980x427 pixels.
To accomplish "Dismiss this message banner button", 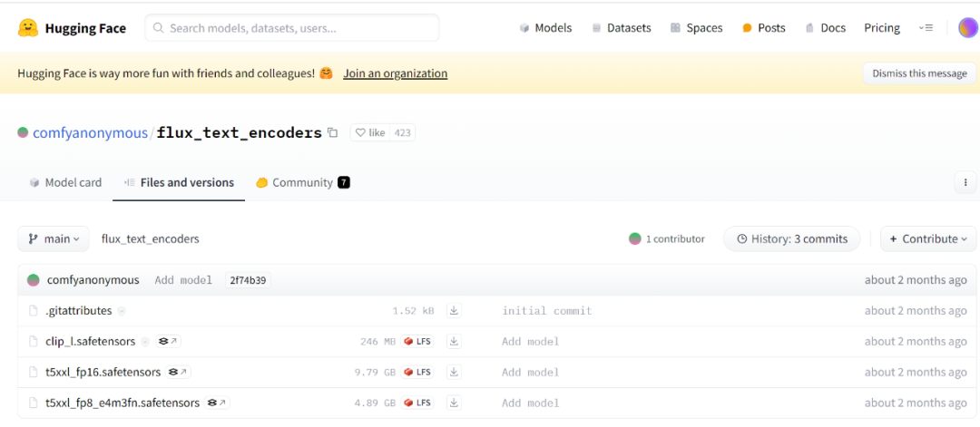I will [919, 73].
